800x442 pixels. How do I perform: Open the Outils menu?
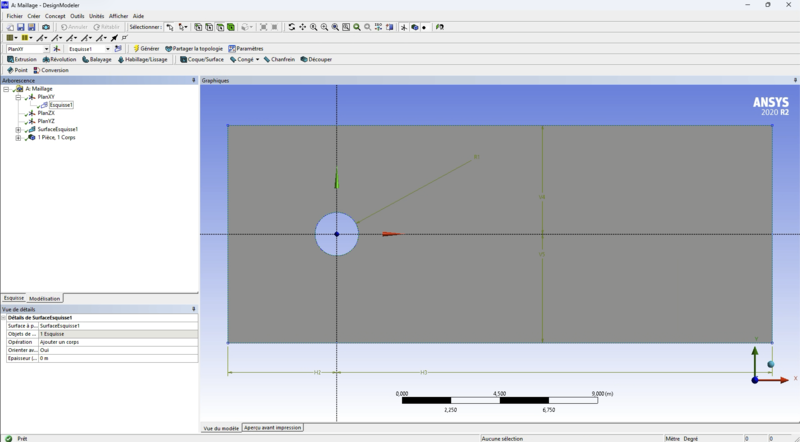point(77,16)
